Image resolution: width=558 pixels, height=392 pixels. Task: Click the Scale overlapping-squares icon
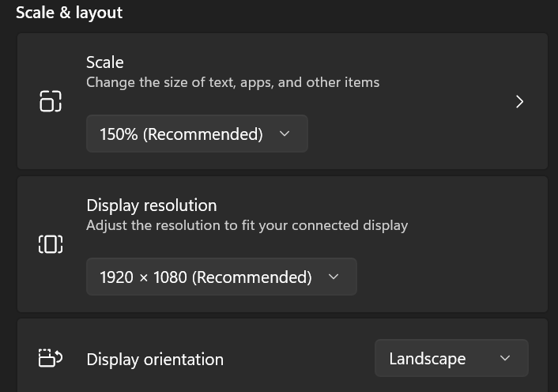click(50, 101)
